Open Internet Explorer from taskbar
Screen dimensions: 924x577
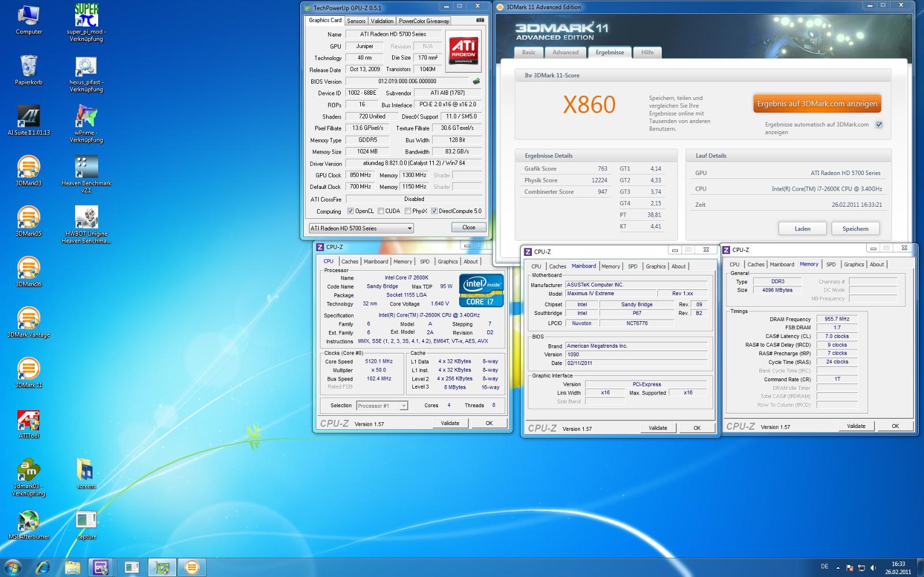click(43, 567)
